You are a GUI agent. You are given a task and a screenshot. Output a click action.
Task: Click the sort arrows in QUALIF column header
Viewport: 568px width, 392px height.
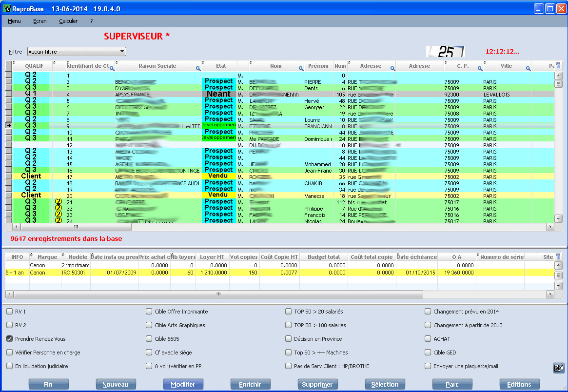pyautogui.click(x=14, y=63)
